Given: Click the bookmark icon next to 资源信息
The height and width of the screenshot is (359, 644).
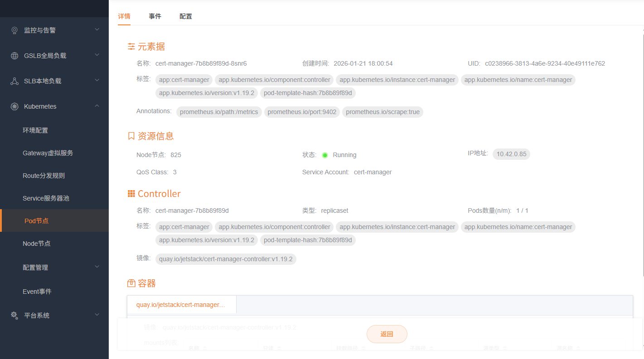Looking at the screenshot, I should click(131, 135).
